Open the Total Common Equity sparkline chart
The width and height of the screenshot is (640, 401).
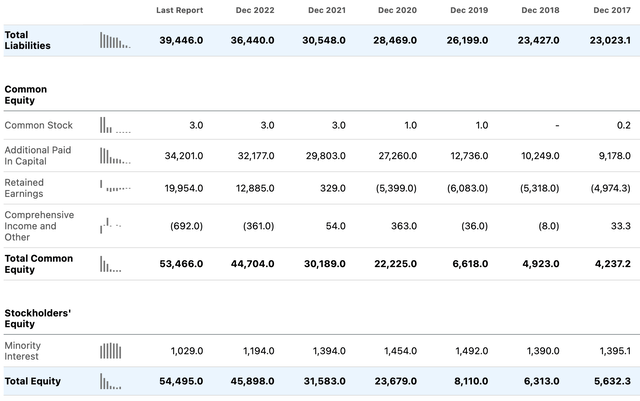click(111, 264)
